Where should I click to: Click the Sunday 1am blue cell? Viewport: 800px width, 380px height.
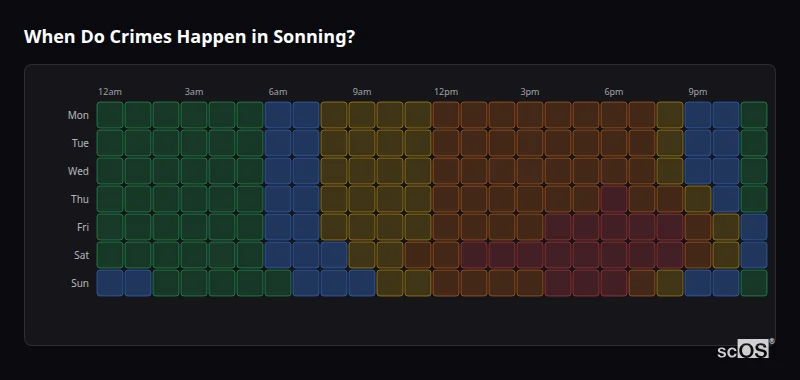138,283
